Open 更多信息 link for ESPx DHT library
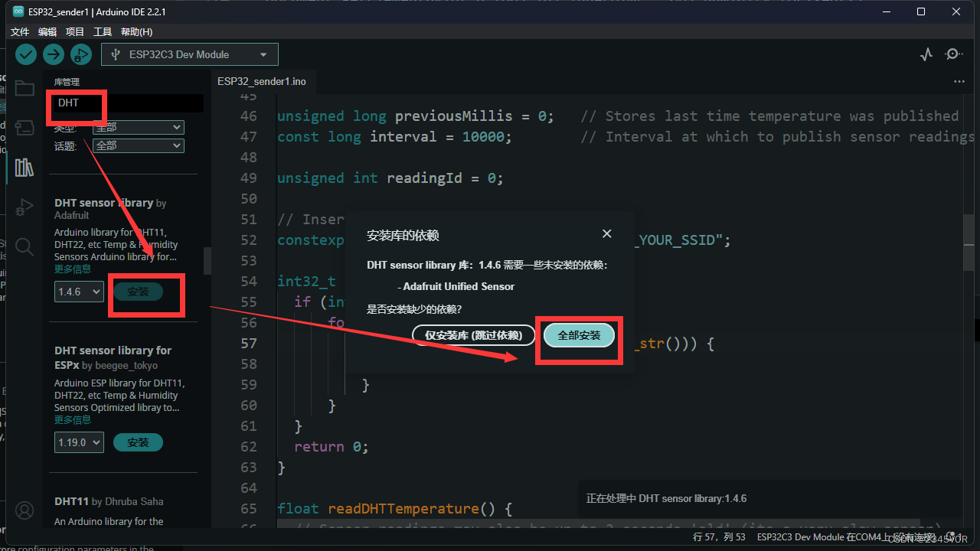Viewport: 980px width, 551px height. (x=73, y=420)
